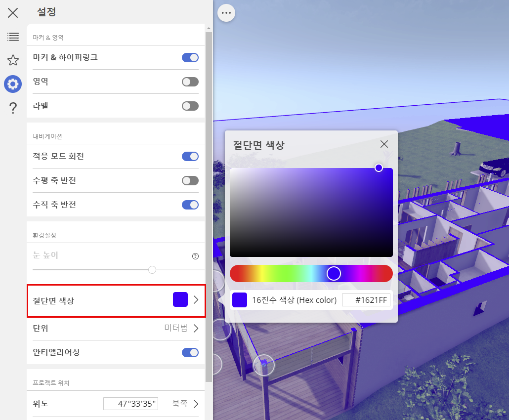
Task: Click the 절단면 색상 blue swatch in settings
Action: click(x=180, y=299)
